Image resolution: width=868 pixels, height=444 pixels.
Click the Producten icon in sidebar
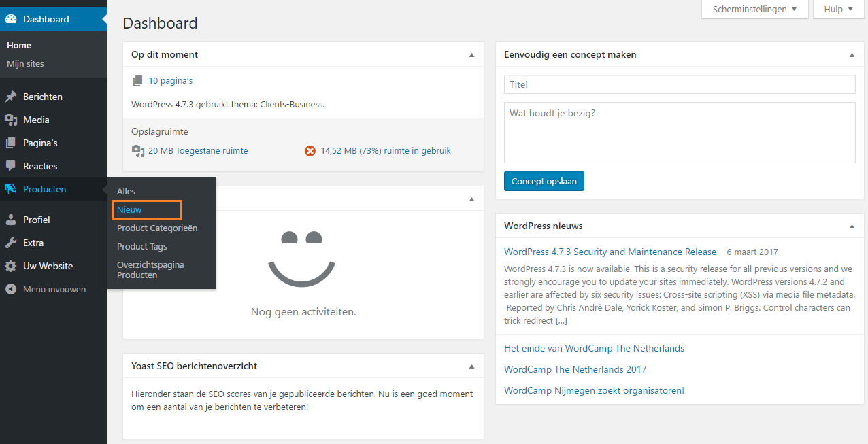pos(11,189)
